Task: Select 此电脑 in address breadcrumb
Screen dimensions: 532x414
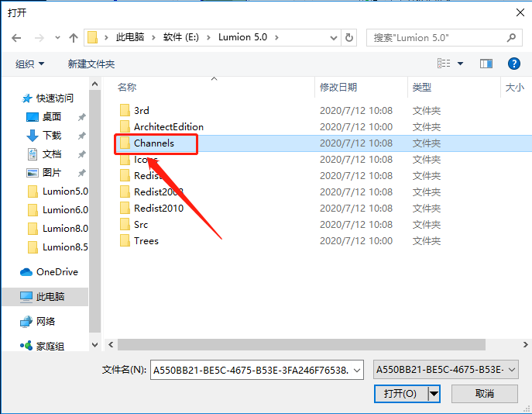Action: pyautogui.click(x=130, y=37)
